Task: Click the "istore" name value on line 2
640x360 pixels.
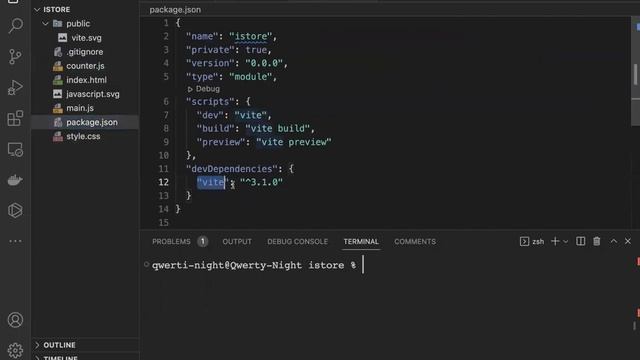Action: point(251,36)
